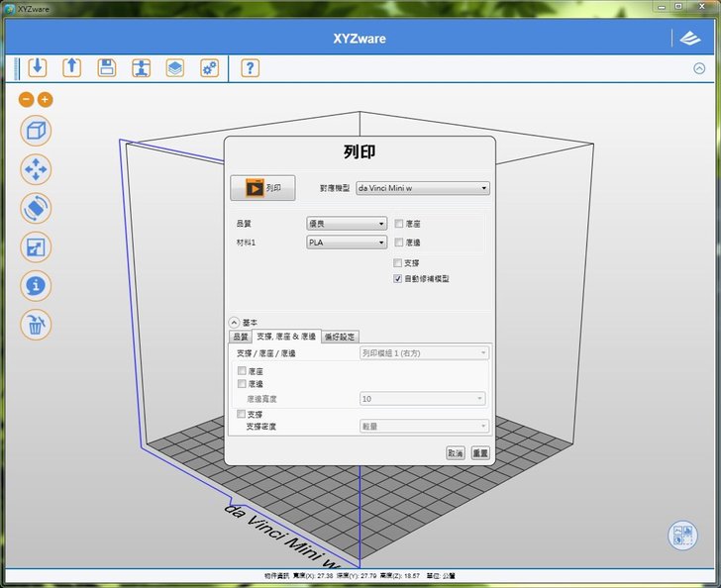This screenshot has width=721, height=588.
Task: Save the project with the floppy disk icon
Action: (x=106, y=67)
